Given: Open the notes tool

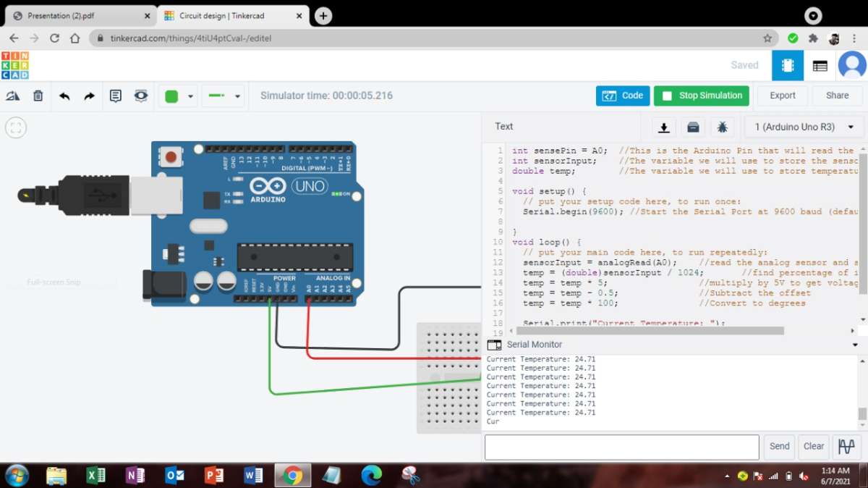Looking at the screenshot, I should pos(116,96).
